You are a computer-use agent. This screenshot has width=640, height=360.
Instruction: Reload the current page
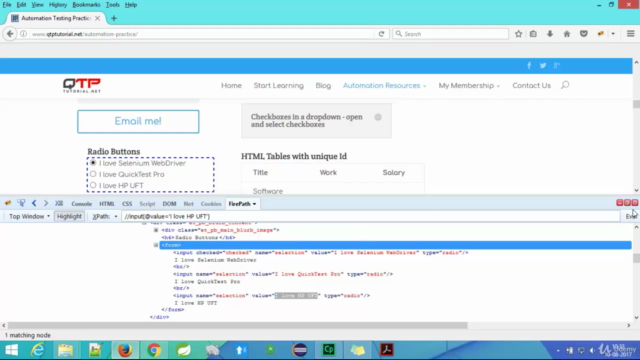tap(381, 34)
